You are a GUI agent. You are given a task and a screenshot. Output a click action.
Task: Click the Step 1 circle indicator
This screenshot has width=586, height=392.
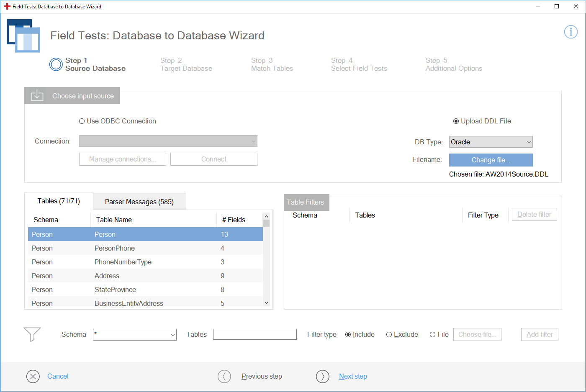(x=56, y=64)
